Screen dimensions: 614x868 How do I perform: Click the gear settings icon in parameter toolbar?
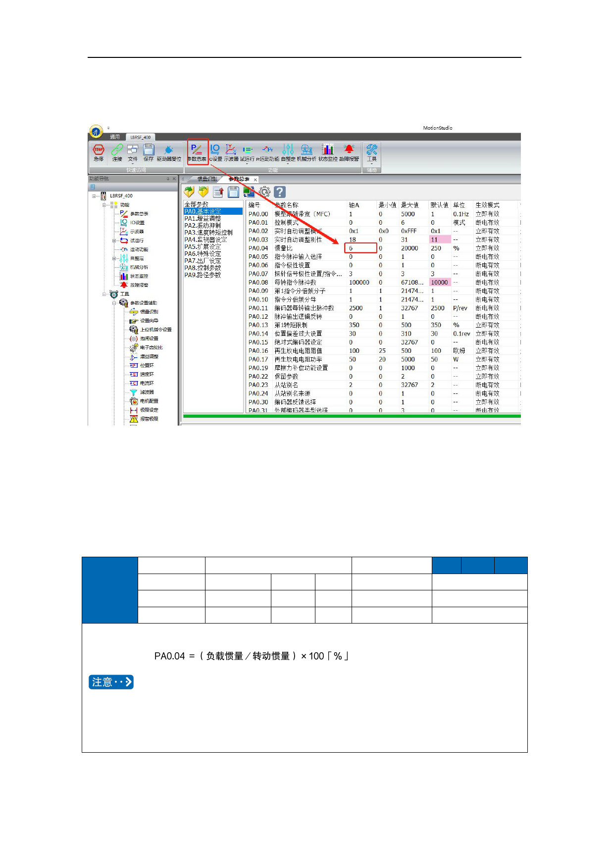[x=264, y=192]
